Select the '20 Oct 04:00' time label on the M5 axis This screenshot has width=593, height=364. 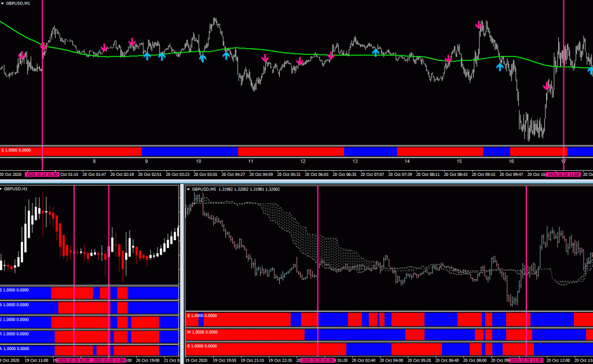(391, 361)
